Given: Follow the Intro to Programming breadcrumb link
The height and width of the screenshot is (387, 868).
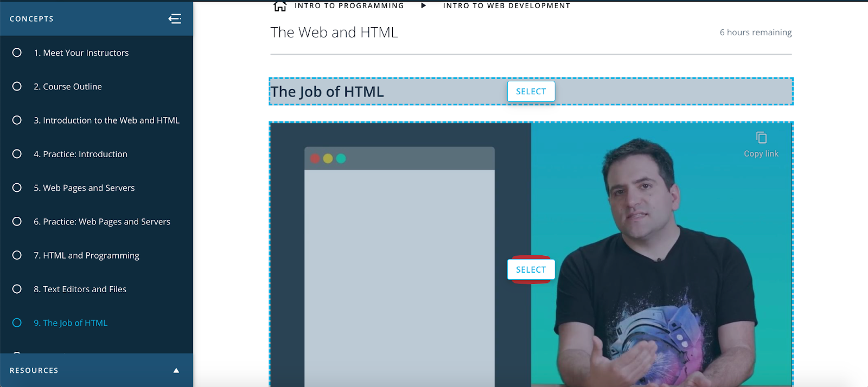Looking at the screenshot, I should (x=349, y=5).
